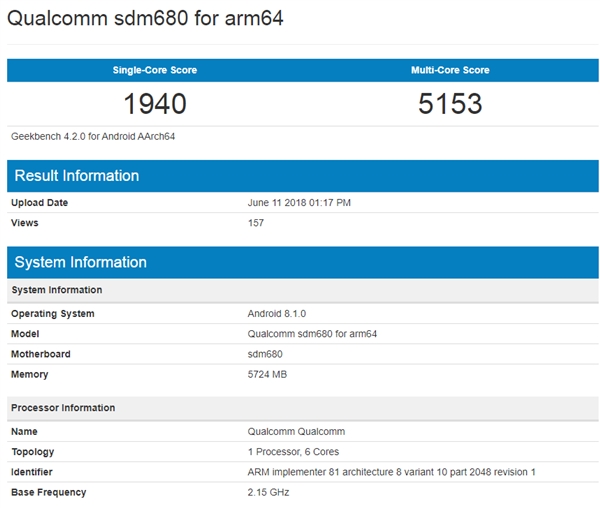Click the multi-core score value 5153

pos(450,103)
